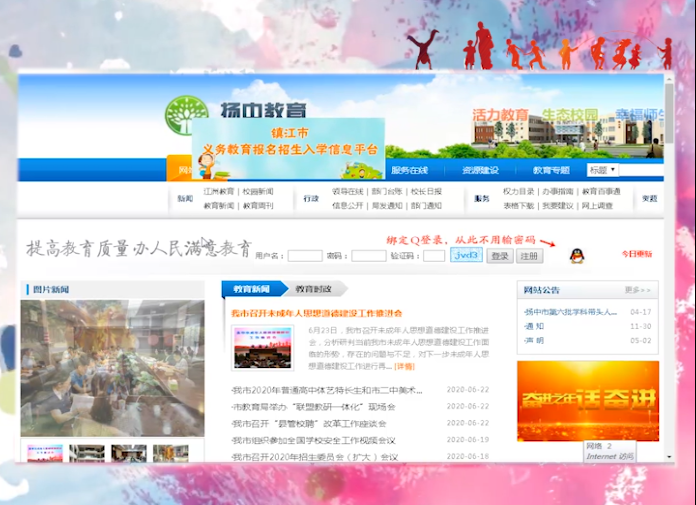Screen dimensions: 696x505
Task: Click the 登录 button
Action: pyautogui.click(x=500, y=256)
